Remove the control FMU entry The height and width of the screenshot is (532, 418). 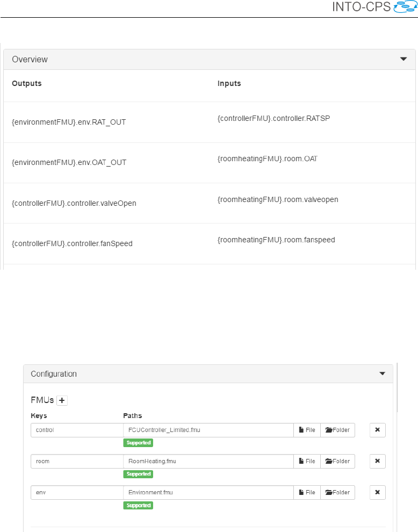pyautogui.click(x=377, y=430)
